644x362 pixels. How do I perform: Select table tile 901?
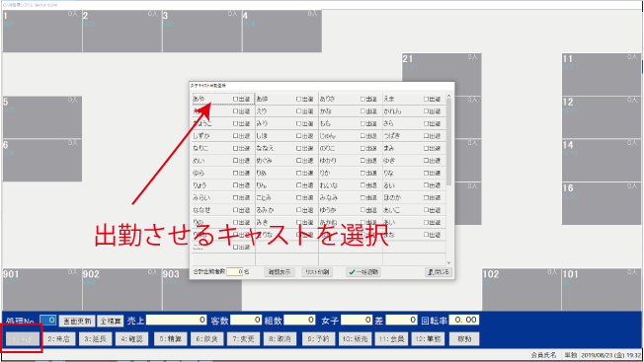[41, 289]
